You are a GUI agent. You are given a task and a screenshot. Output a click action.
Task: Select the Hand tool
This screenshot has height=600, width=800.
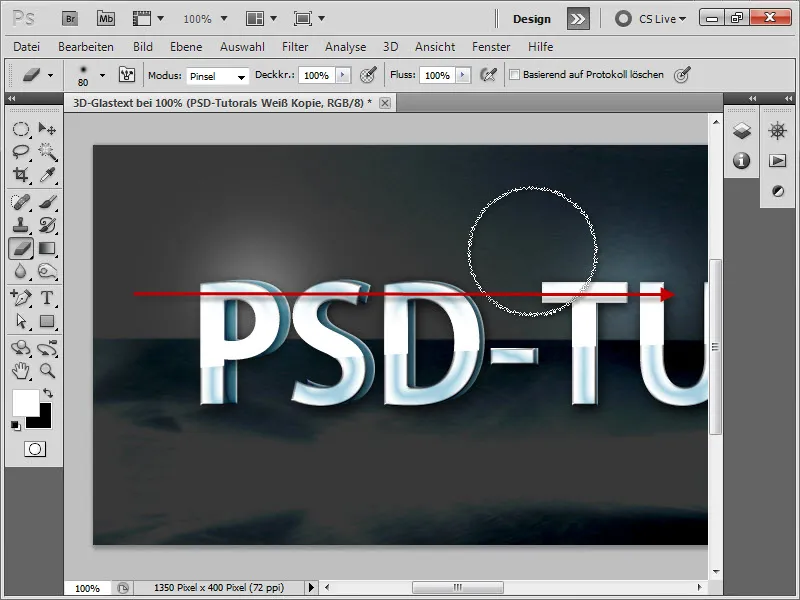(x=21, y=371)
